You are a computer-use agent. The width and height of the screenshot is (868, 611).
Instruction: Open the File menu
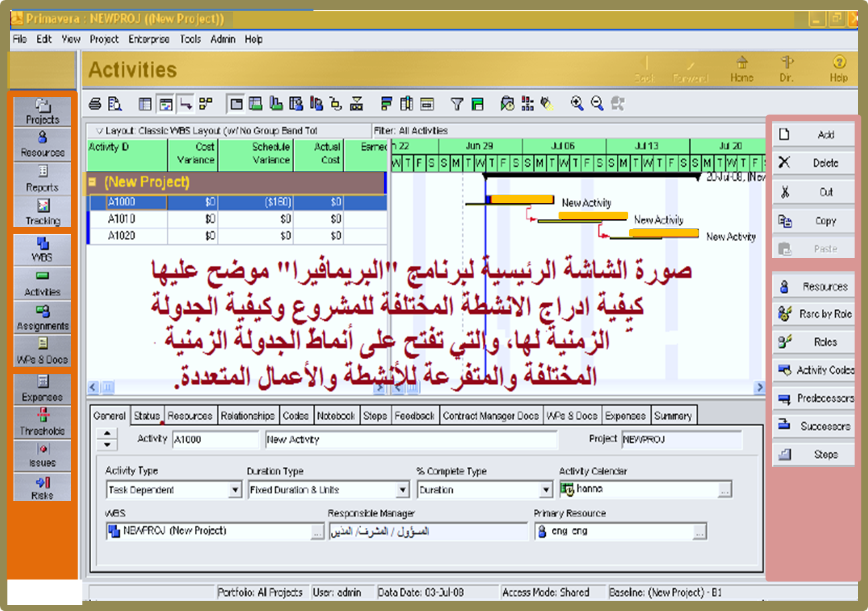click(x=19, y=40)
